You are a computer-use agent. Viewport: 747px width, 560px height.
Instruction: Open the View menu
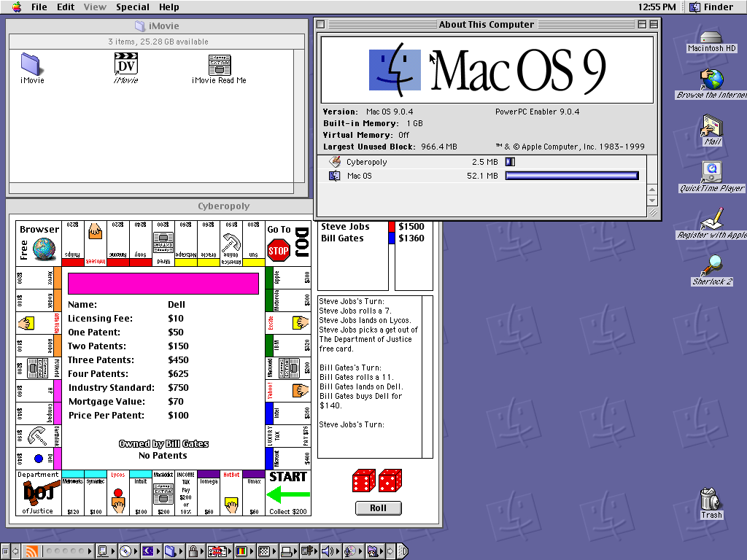pos(95,7)
